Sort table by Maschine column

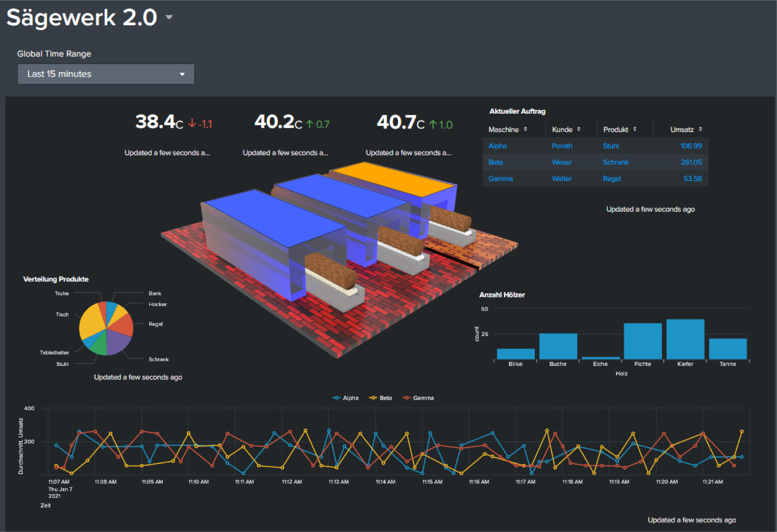507,129
